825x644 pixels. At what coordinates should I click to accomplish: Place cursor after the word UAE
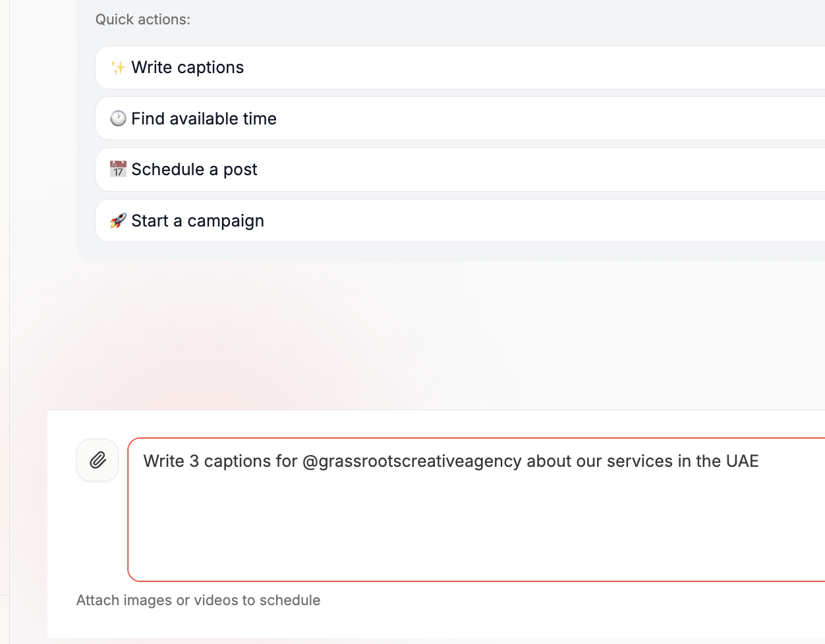click(x=761, y=461)
